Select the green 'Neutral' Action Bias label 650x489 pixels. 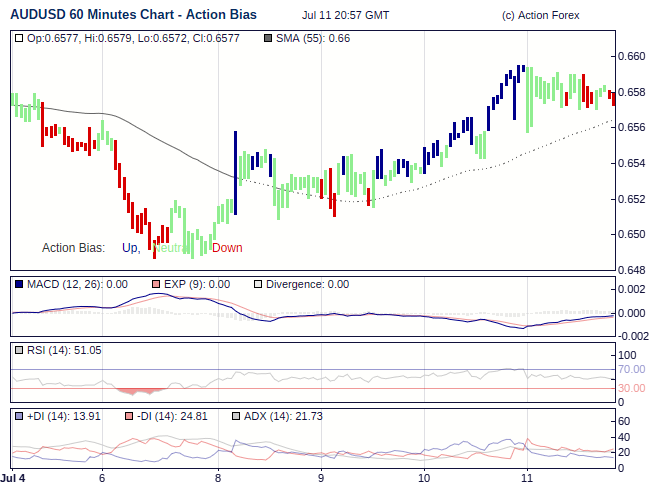coord(172,248)
